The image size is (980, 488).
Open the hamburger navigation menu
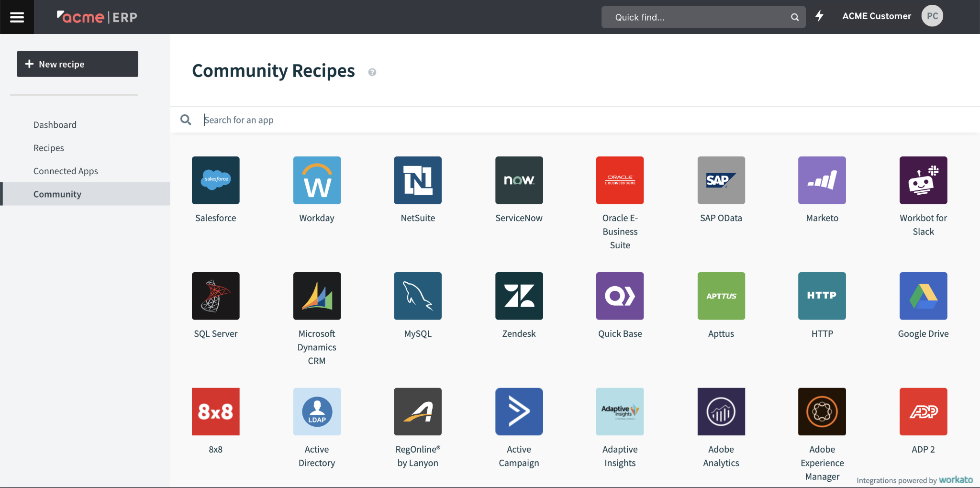(17, 17)
